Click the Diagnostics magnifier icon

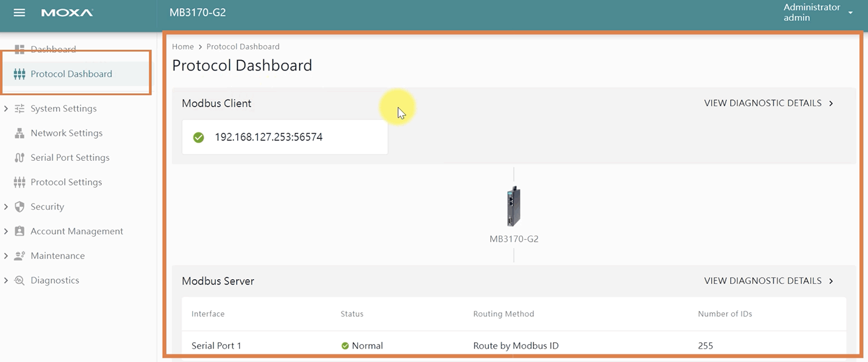20,280
